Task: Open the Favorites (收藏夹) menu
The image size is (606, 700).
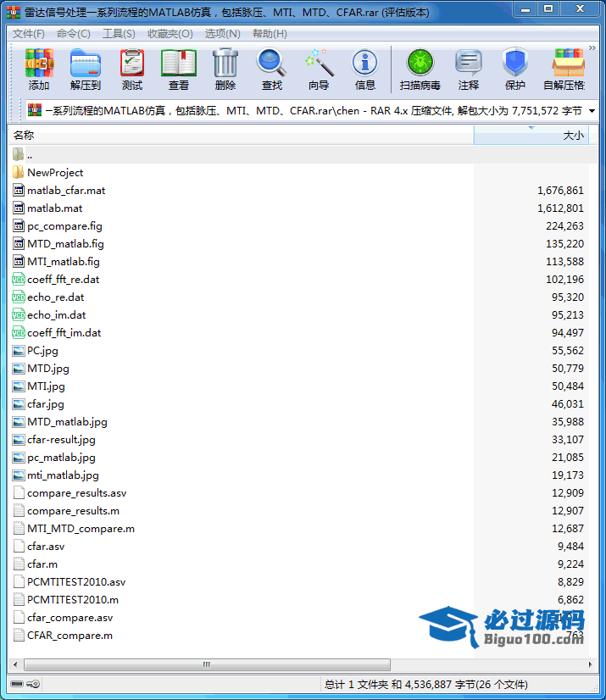Action: tap(170, 34)
